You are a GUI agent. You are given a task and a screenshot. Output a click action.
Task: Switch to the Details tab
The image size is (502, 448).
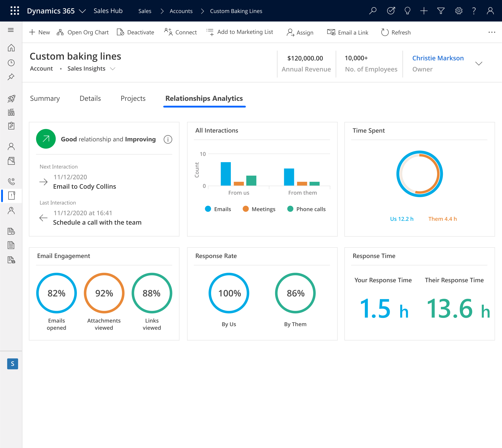point(90,99)
